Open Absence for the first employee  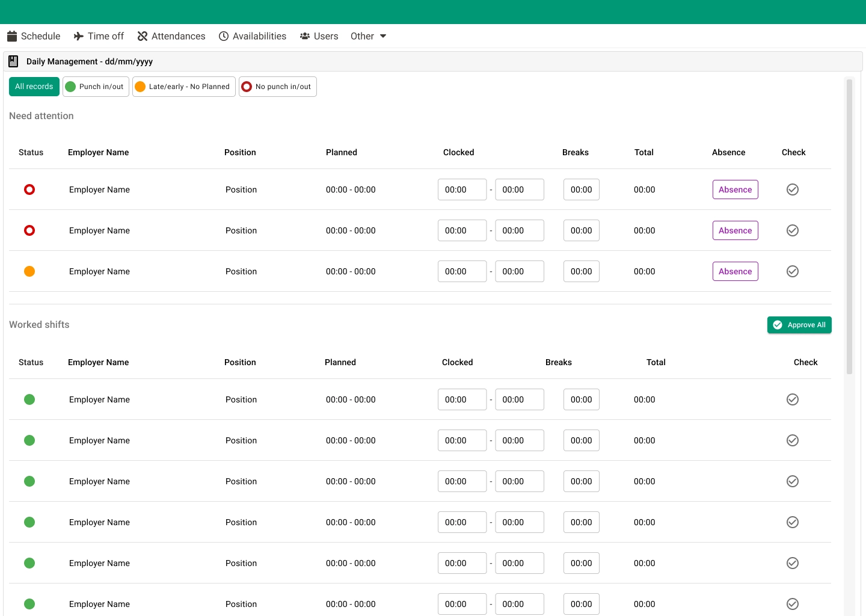click(x=735, y=189)
